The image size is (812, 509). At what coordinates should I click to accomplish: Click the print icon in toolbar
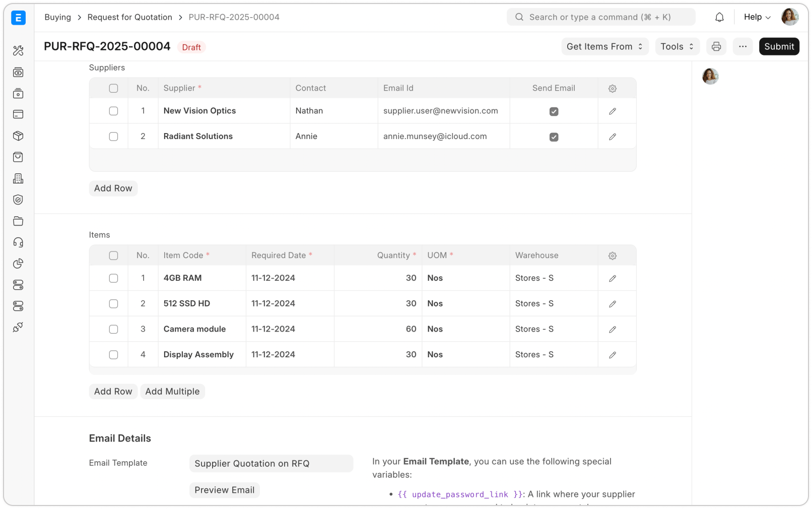pyautogui.click(x=716, y=47)
